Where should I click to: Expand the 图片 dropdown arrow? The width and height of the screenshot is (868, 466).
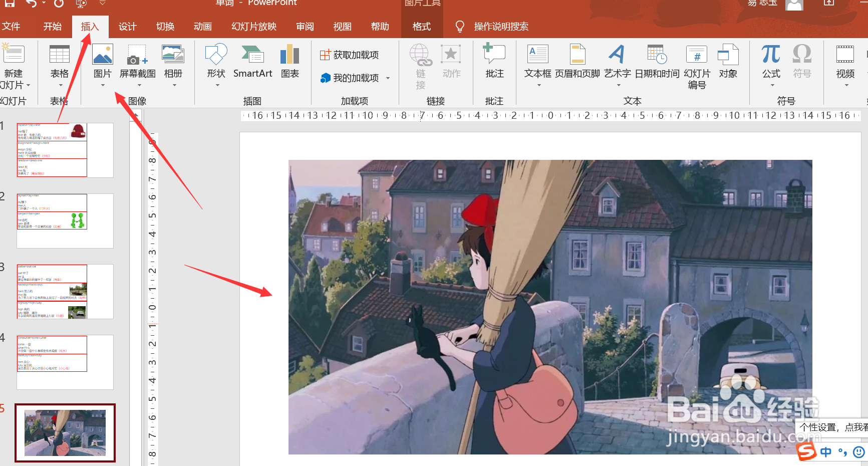[103, 86]
